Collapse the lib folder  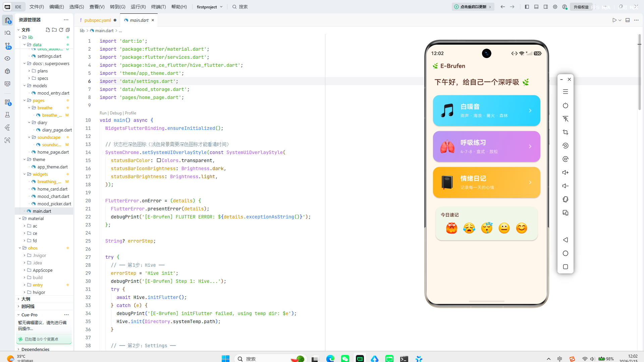[20, 37]
